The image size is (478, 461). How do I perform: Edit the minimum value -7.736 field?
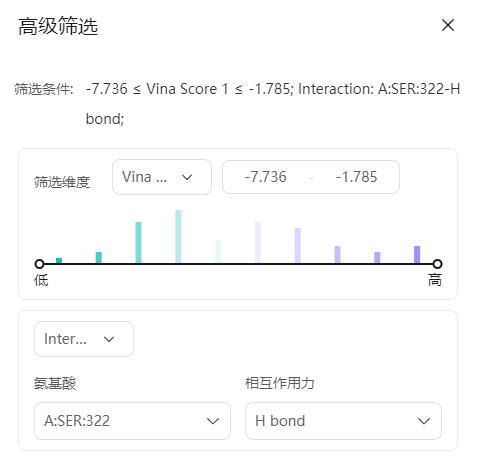pyautogui.click(x=265, y=177)
